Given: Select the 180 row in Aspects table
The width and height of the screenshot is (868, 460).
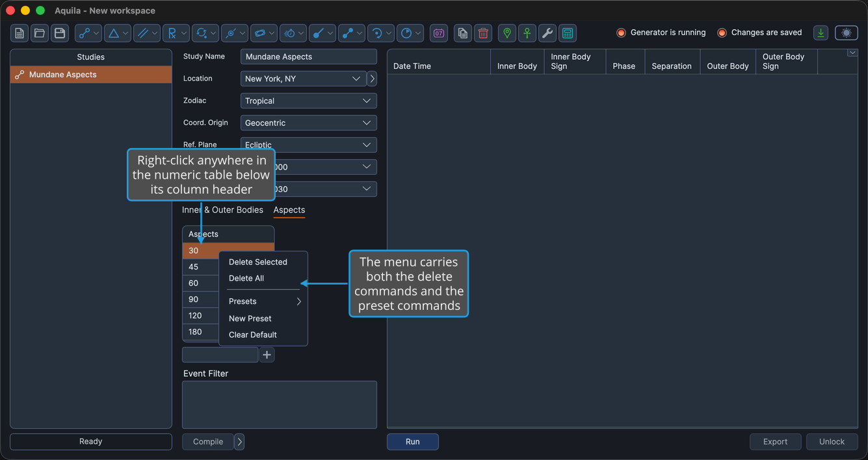Looking at the screenshot, I should click(200, 332).
